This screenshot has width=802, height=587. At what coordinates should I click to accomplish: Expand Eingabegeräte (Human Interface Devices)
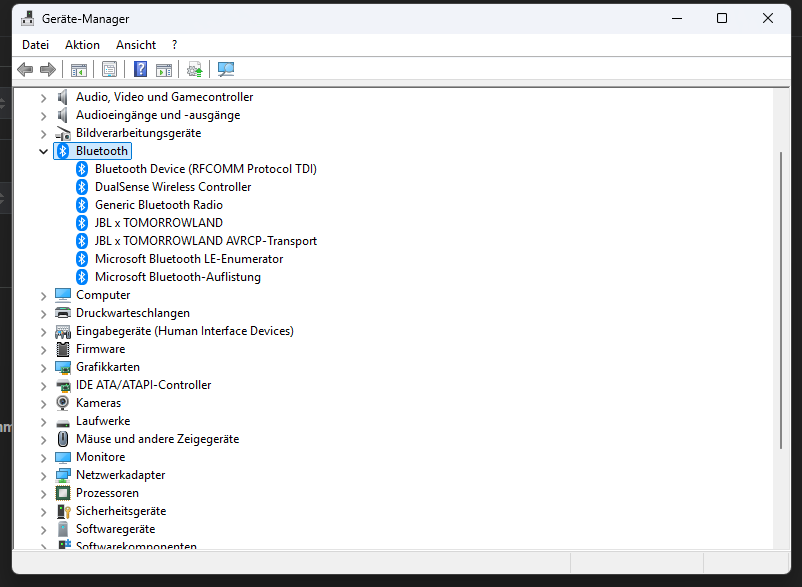[43, 332]
